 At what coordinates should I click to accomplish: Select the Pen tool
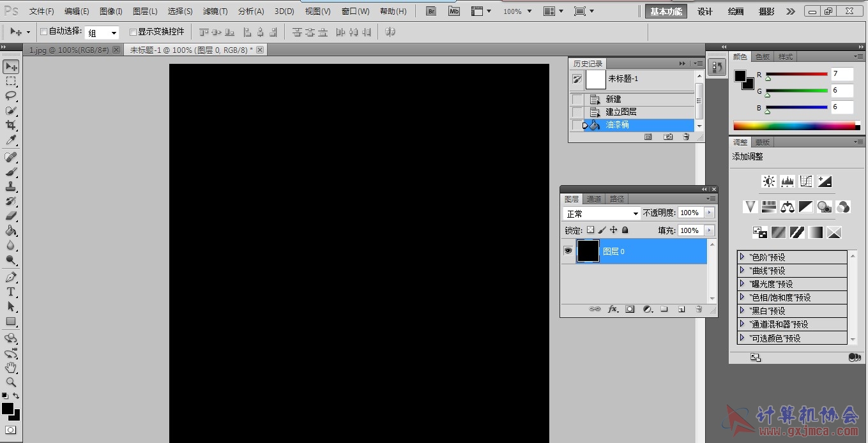pos(11,277)
